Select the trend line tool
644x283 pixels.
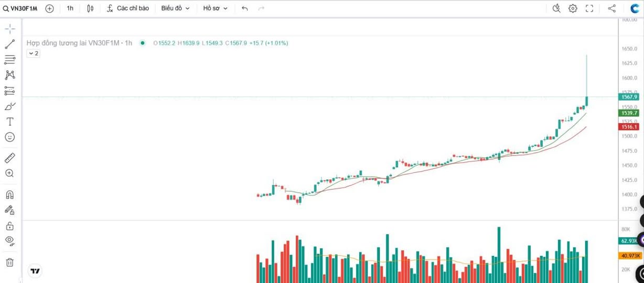(9, 45)
